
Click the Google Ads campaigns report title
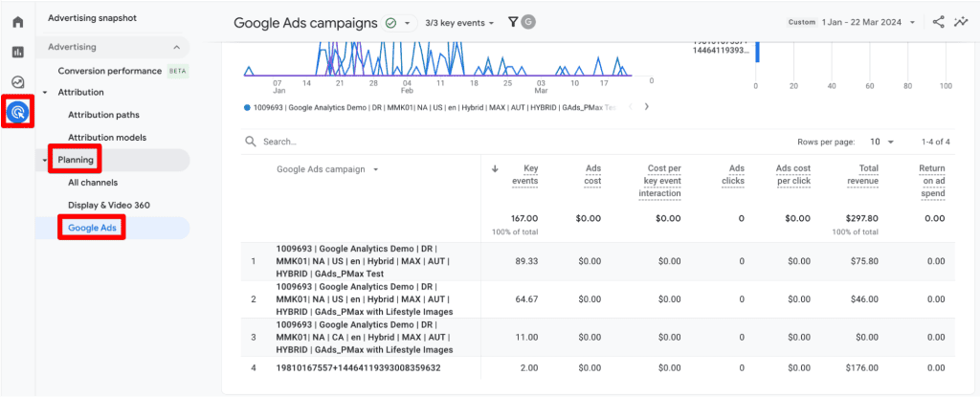tap(306, 23)
